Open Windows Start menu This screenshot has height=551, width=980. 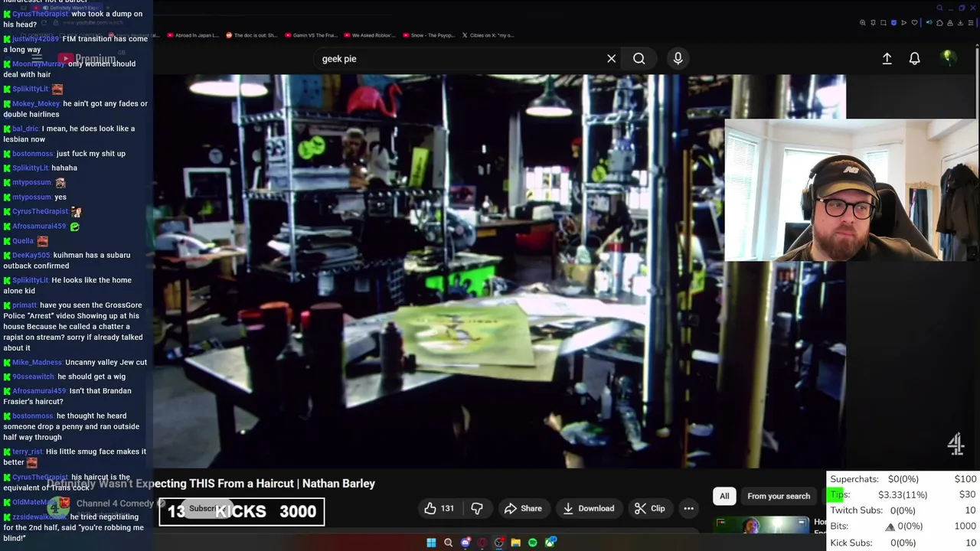coord(431,543)
